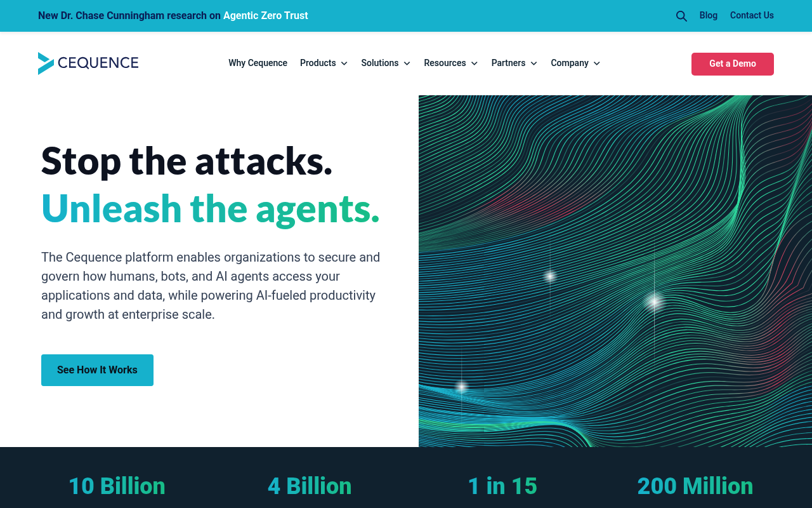Click the Cequence platform description paragraph

pyautogui.click(x=211, y=286)
